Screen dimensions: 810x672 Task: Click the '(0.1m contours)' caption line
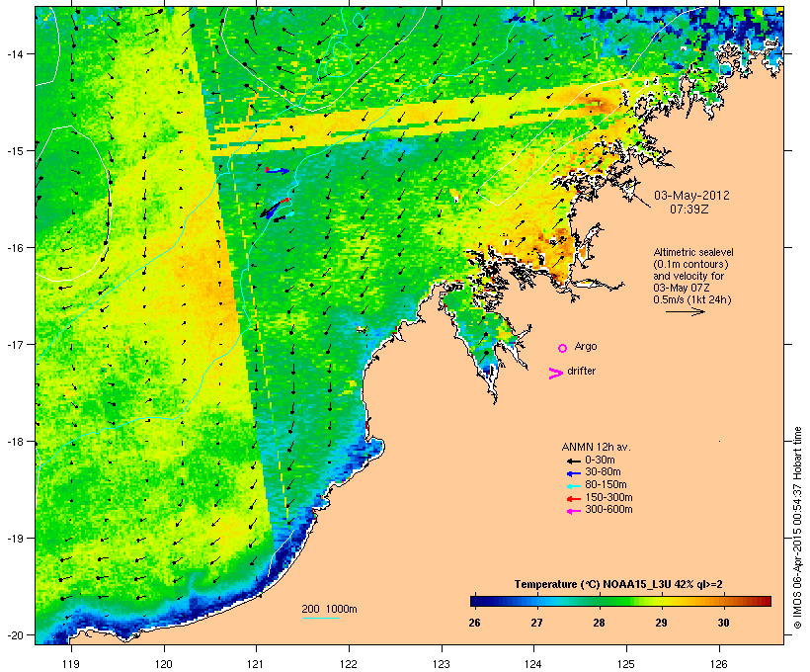[x=690, y=264]
